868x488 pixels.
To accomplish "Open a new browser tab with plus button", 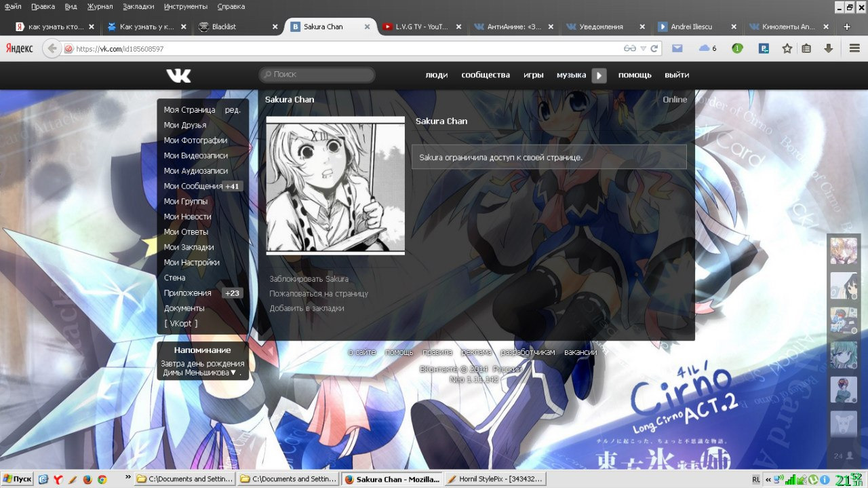I will click(x=846, y=27).
